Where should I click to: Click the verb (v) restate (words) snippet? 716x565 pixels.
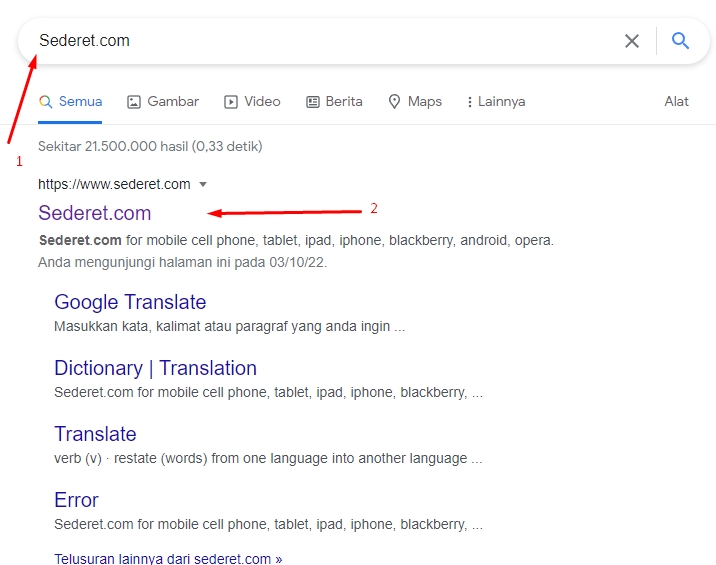(268, 458)
